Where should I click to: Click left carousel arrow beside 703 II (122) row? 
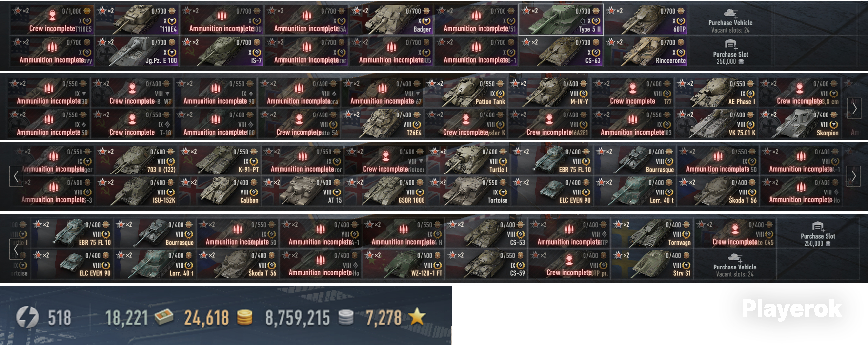coord(16,176)
